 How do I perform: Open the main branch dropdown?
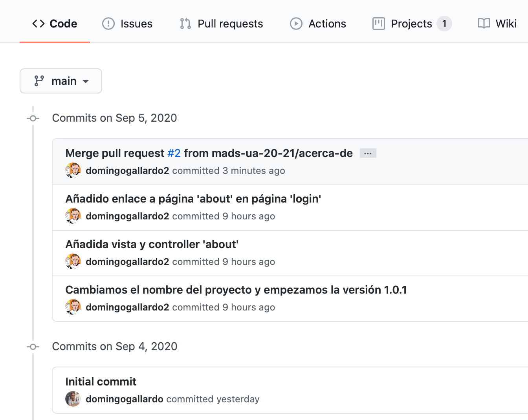[x=61, y=81]
